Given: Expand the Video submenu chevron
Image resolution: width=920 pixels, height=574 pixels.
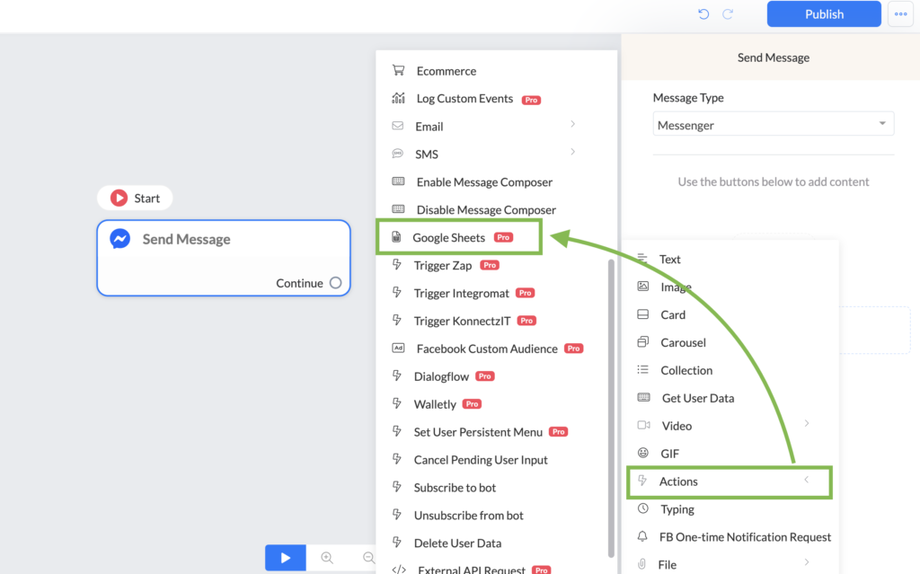Looking at the screenshot, I should point(807,423).
